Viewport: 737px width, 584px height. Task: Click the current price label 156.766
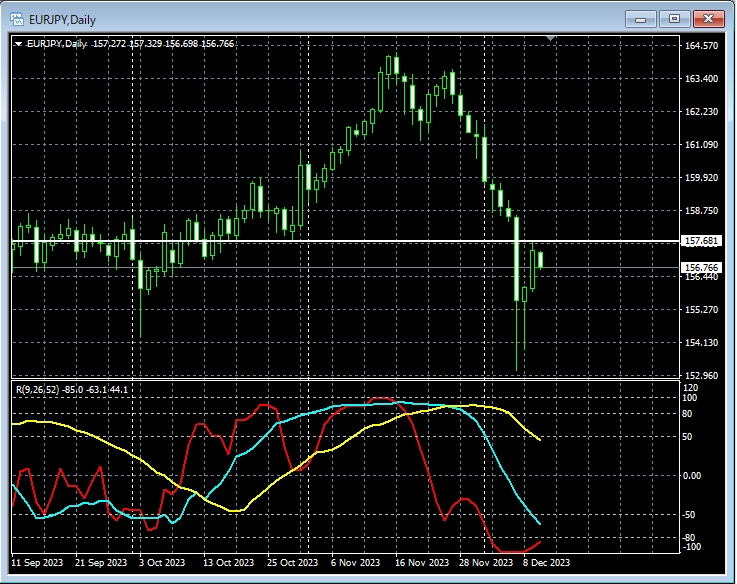tap(700, 267)
